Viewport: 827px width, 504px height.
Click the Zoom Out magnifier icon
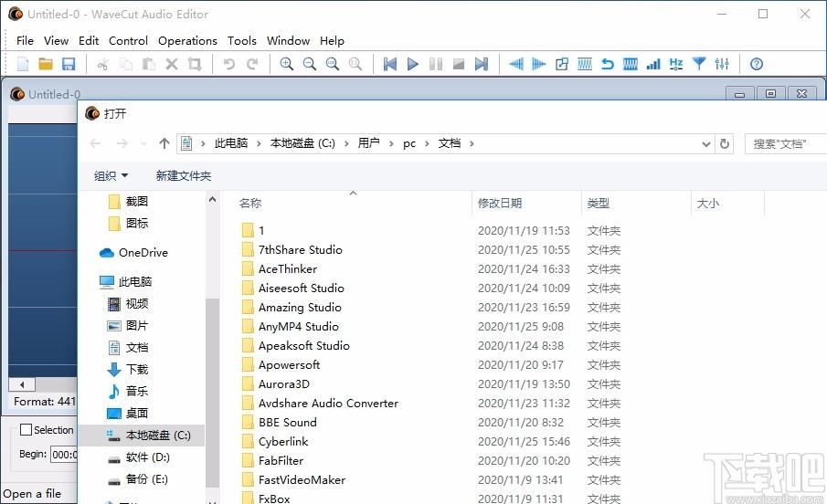310,64
